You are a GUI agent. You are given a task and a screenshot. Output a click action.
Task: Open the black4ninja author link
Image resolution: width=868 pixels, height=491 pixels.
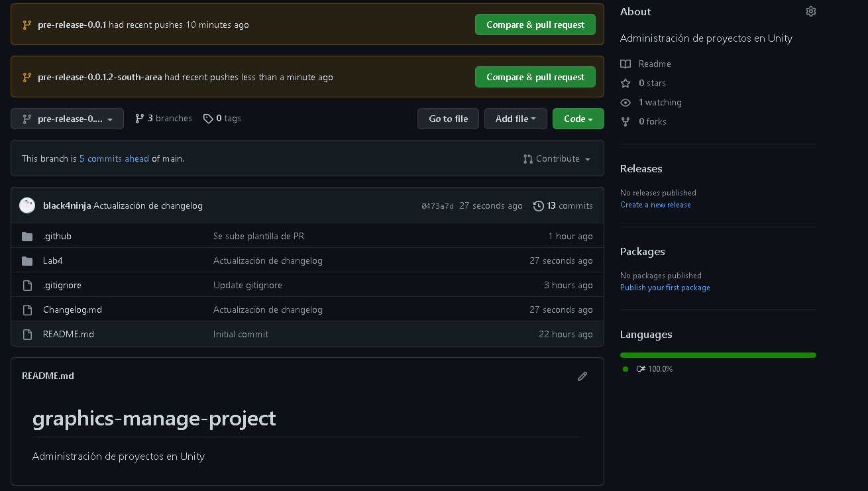pyautogui.click(x=67, y=205)
